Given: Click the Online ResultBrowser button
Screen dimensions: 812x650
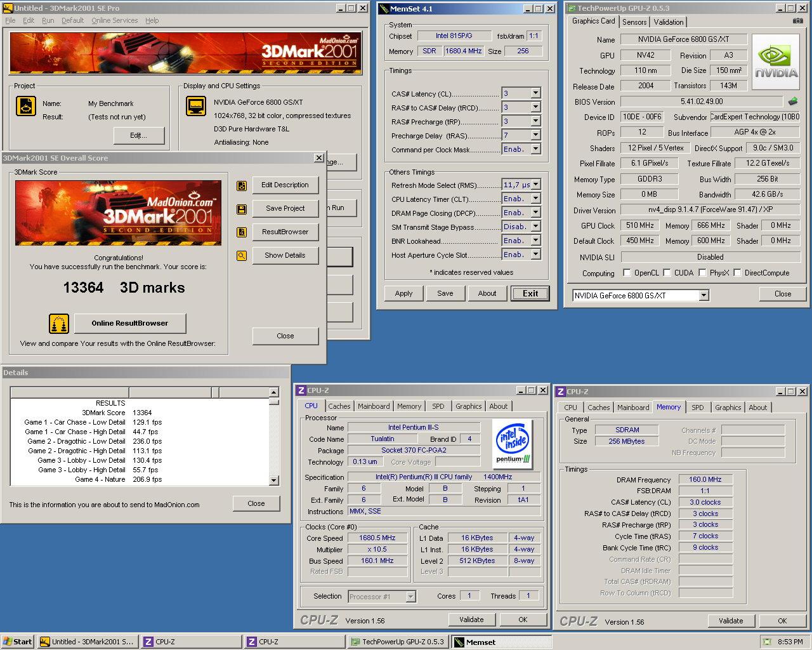Looking at the screenshot, I should click(x=130, y=323).
